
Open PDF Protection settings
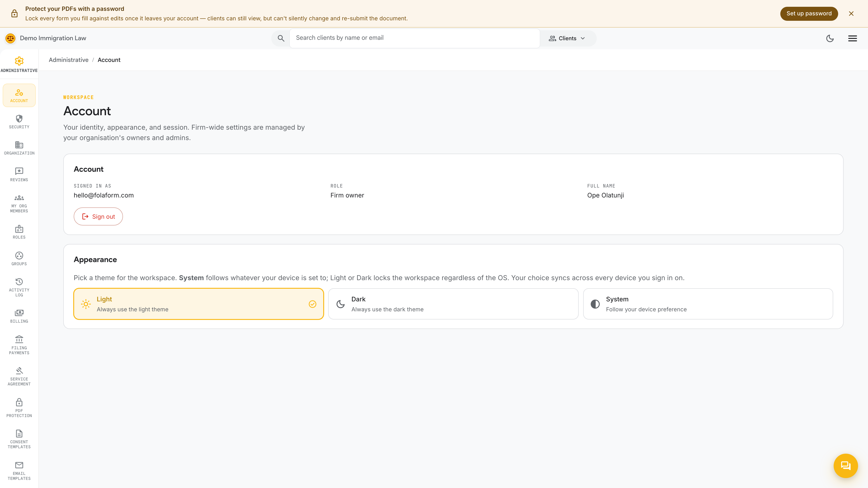click(x=19, y=408)
